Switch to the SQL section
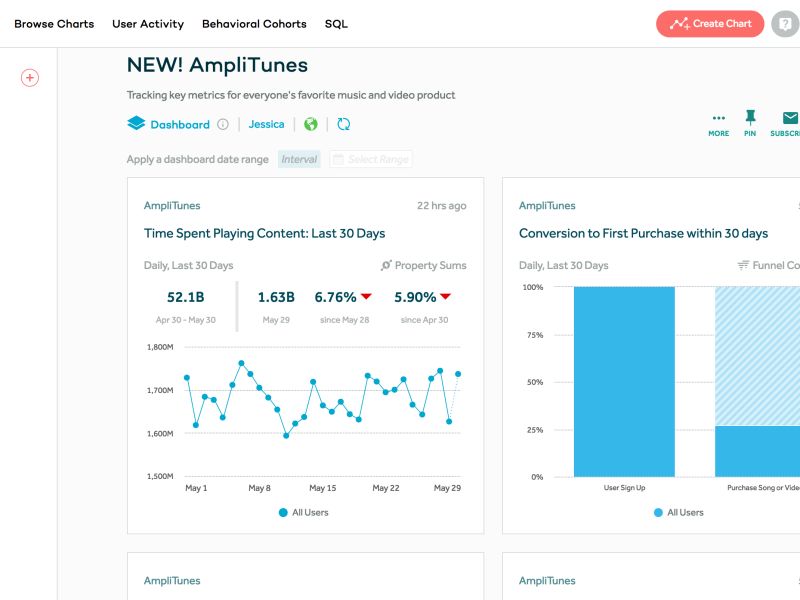 pyautogui.click(x=336, y=24)
